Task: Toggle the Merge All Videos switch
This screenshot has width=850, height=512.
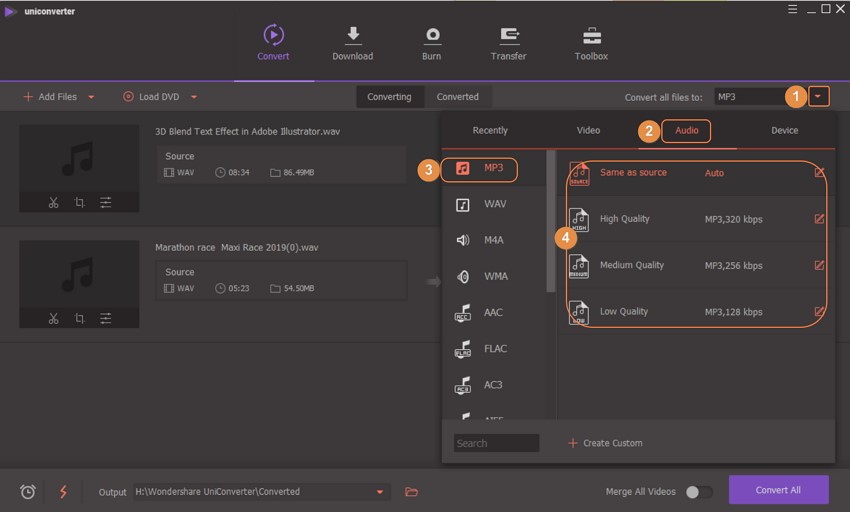Action: coord(699,492)
